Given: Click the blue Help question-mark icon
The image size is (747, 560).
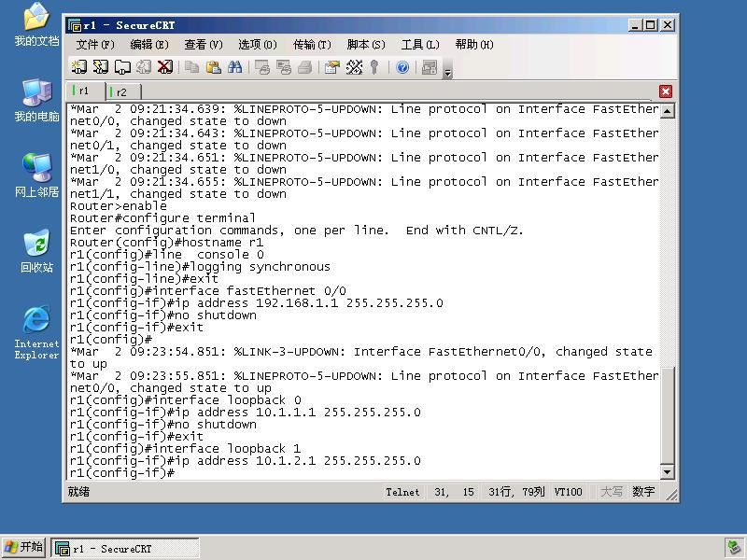Looking at the screenshot, I should [x=402, y=67].
